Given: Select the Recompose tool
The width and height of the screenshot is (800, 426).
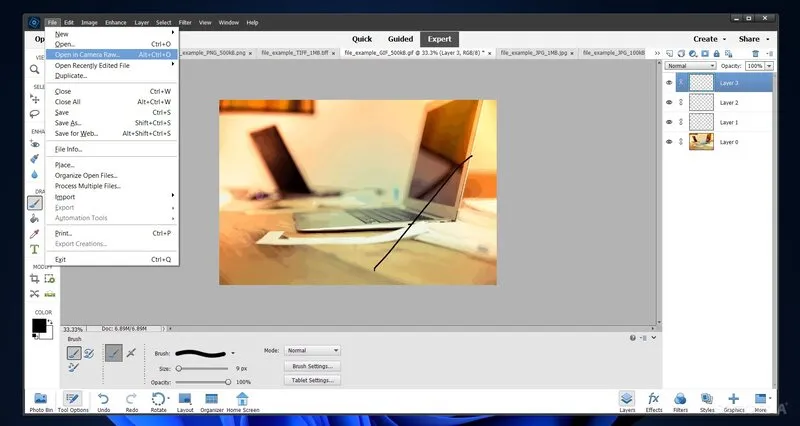Looking at the screenshot, I should pos(49,279).
